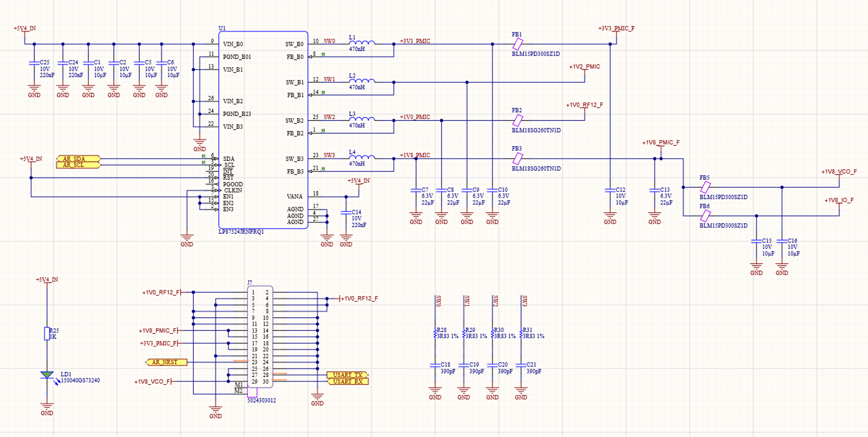Select resistor R31 symbol
This screenshot has width=868, height=437.
click(521, 333)
